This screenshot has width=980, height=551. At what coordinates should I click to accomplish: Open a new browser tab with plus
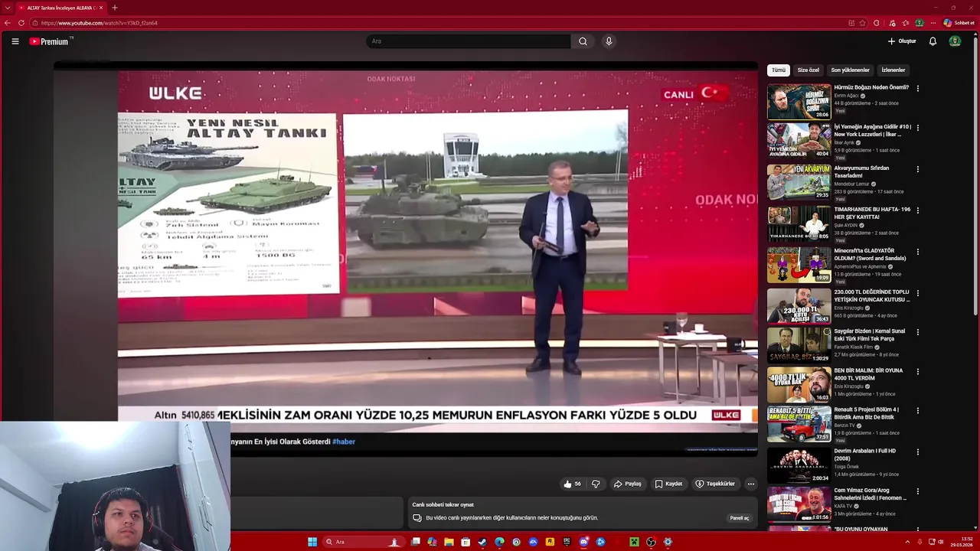point(115,8)
